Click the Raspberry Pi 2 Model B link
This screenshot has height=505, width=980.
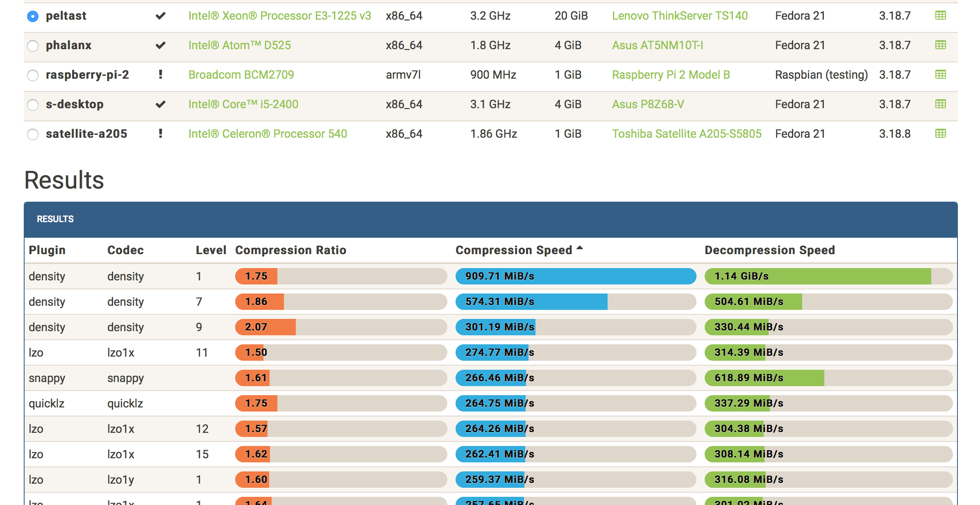(x=671, y=75)
